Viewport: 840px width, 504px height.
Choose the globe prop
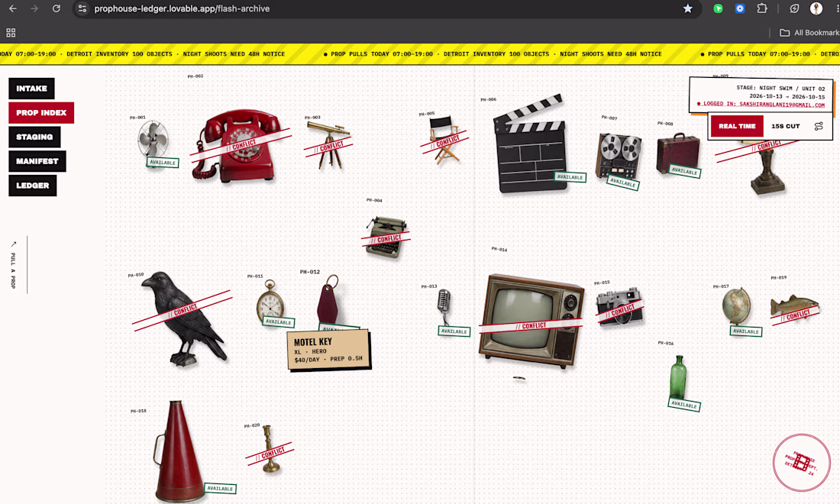[737, 307]
